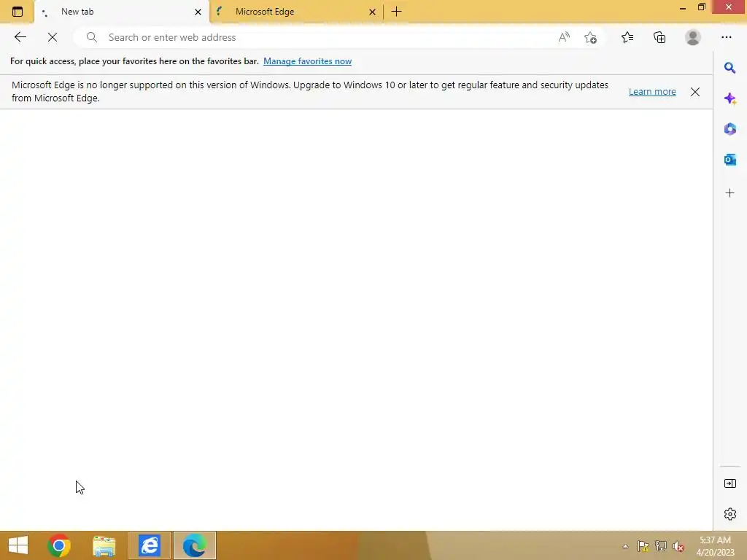Open Outlook in sidebar

[x=729, y=160]
